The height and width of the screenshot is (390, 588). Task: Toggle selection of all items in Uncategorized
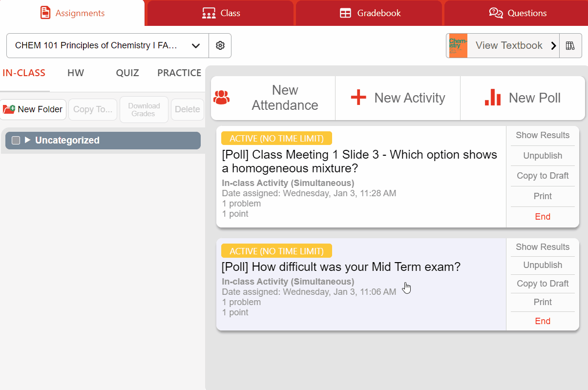(16, 140)
